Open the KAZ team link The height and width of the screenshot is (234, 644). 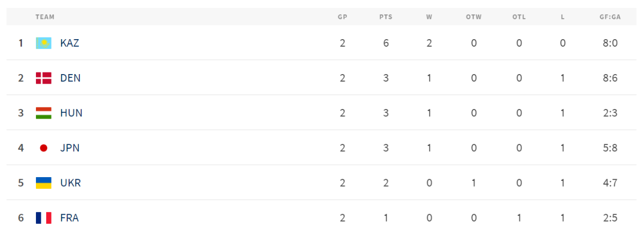[70, 43]
